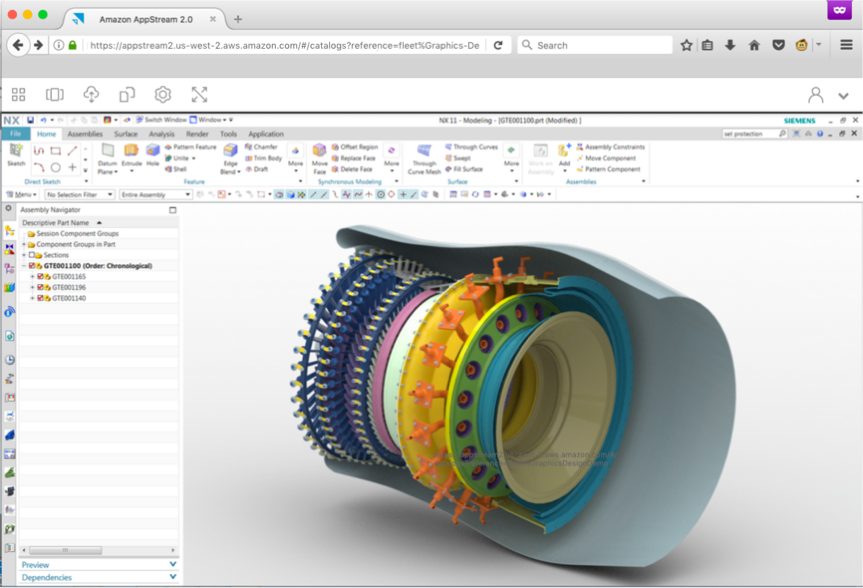
Task: Click the Shell feature command
Action: click(x=176, y=169)
